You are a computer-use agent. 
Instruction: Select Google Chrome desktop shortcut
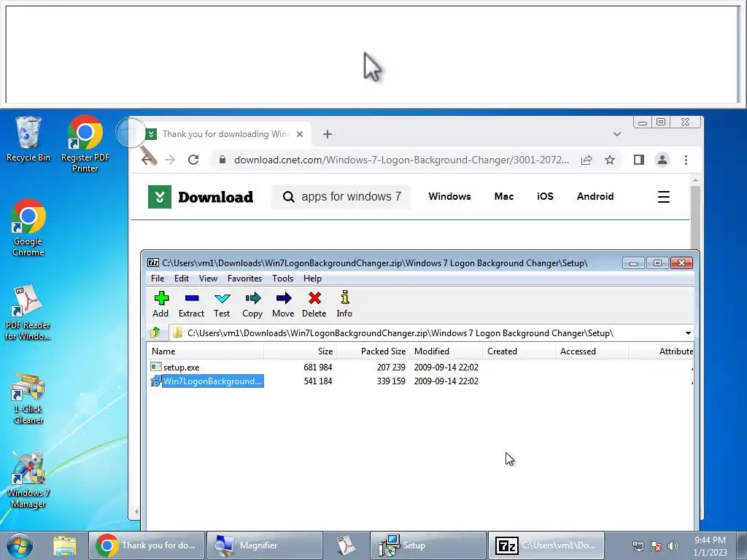pyautogui.click(x=28, y=227)
